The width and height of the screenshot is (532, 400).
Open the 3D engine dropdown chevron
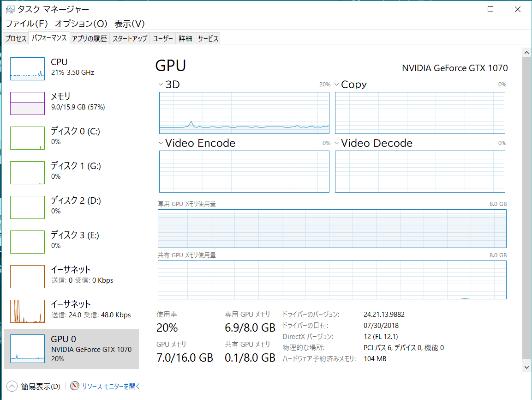pyautogui.click(x=161, y=85)
